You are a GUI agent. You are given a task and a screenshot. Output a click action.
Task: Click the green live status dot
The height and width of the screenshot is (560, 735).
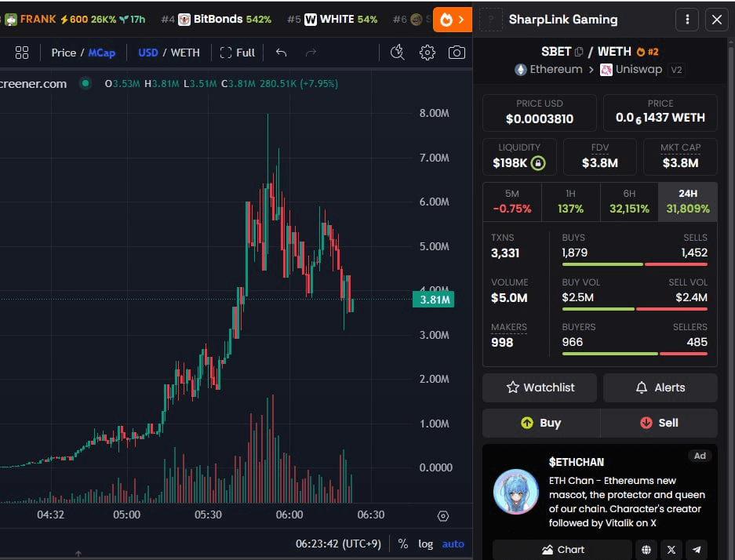click(x=86, y=83)
